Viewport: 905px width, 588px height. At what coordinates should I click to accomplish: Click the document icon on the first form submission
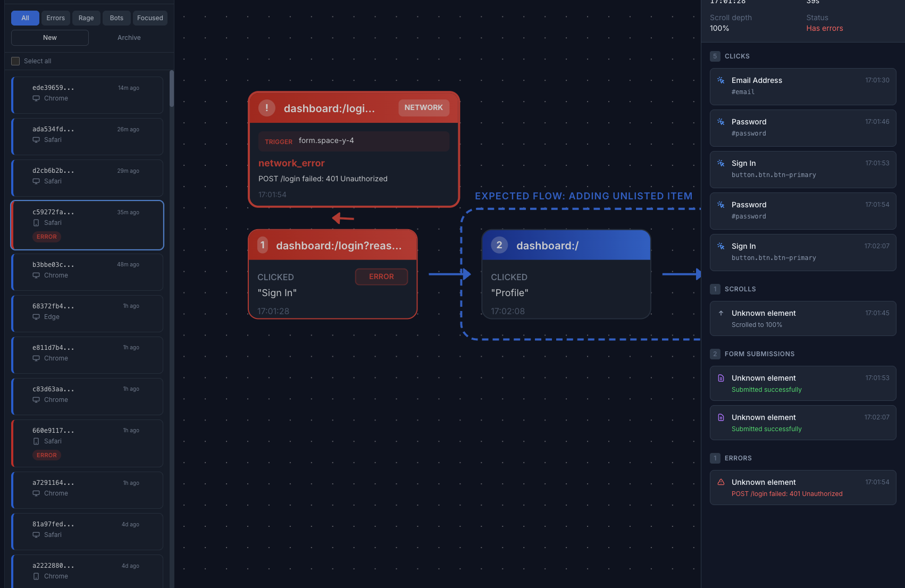pos(721,378)
